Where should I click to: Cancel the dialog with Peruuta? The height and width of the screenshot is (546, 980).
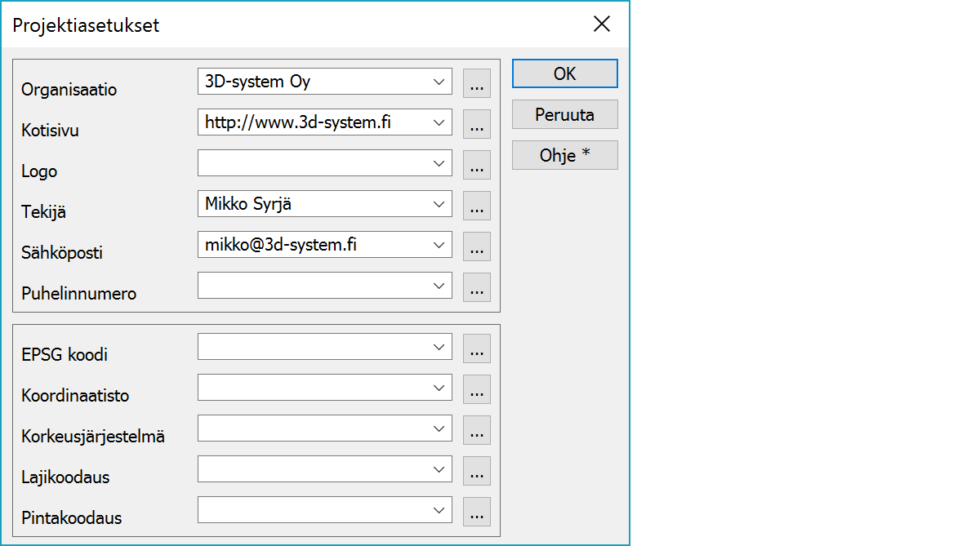tap(564, 114)
